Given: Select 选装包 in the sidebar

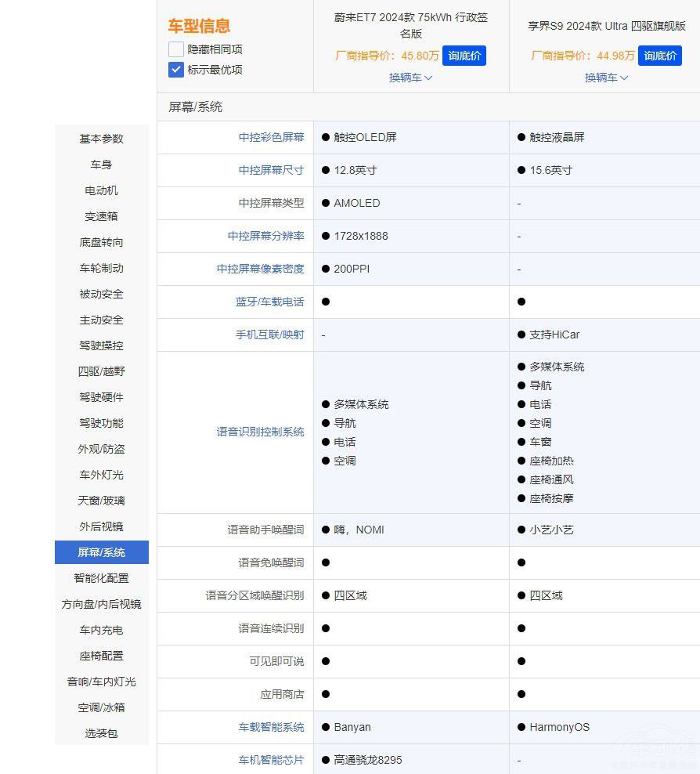Looking at the screenshot, I should [101, 733].
